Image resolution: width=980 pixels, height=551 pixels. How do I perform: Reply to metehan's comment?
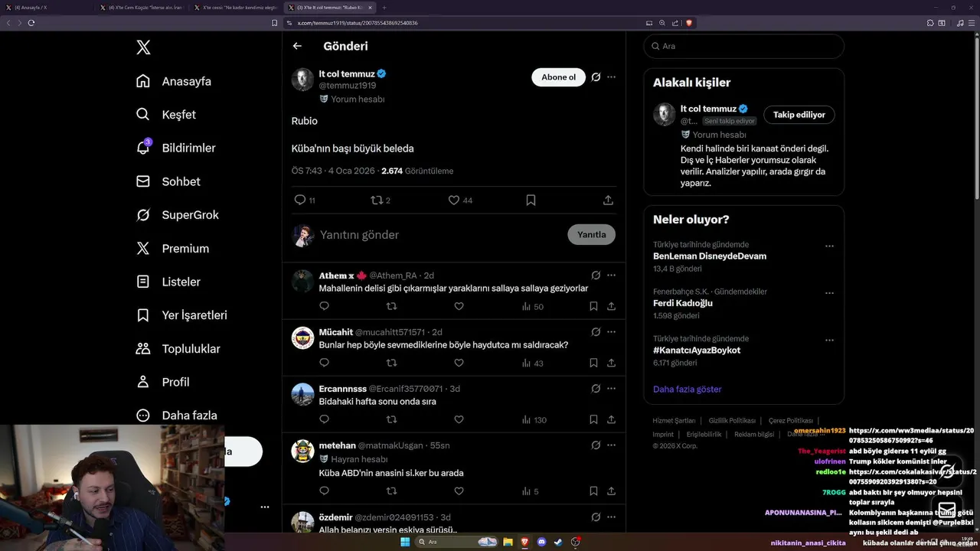click(324, 491)
